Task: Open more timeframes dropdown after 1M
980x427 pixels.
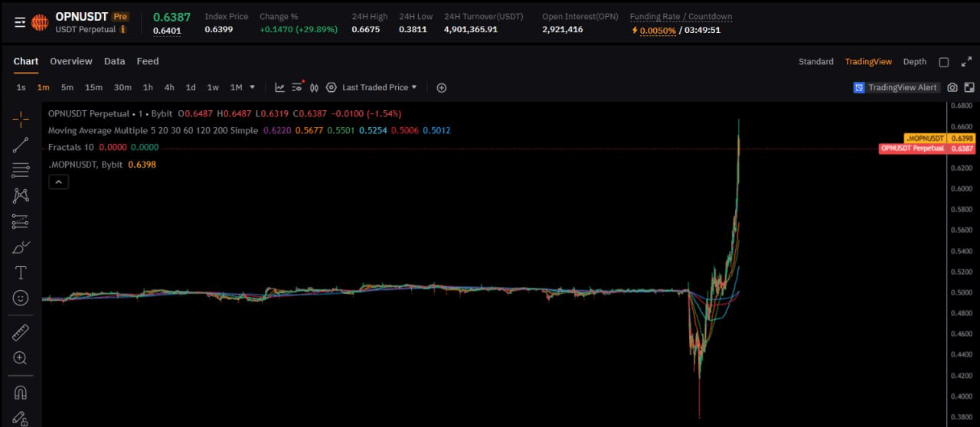Action: pyautogui.click(x=253, y=87)
